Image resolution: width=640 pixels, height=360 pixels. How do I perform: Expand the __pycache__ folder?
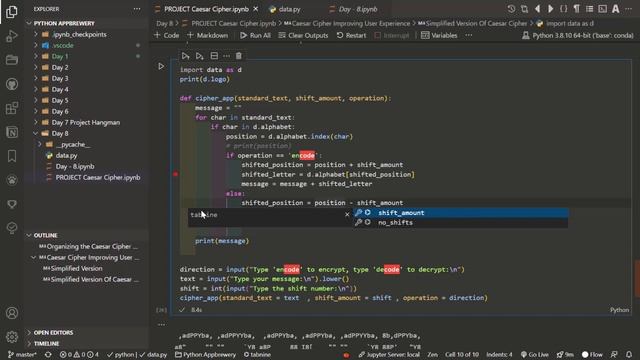(x=73, y=144)
